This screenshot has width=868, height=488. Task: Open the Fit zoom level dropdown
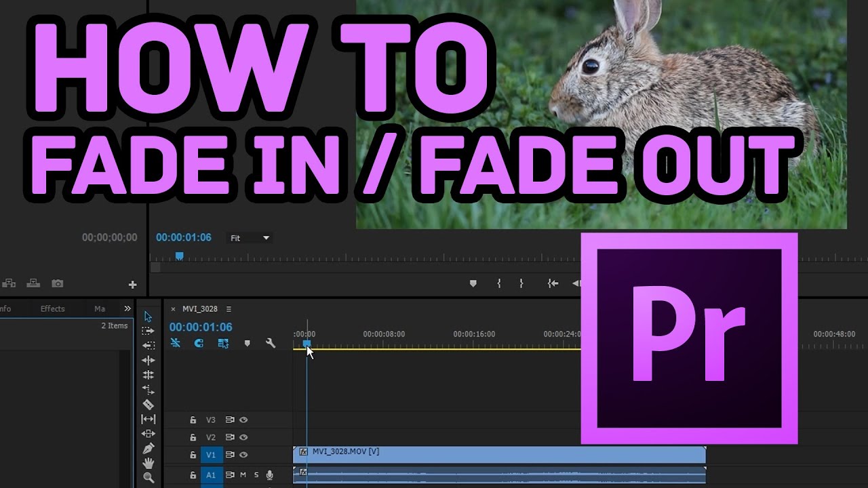[x=250, y=238]
